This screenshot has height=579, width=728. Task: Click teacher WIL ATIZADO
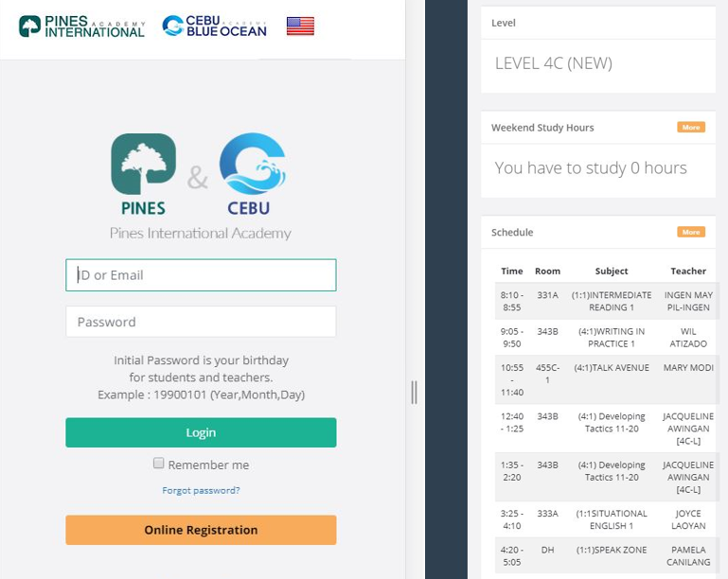pyautogui.click(x=688, y=338)
